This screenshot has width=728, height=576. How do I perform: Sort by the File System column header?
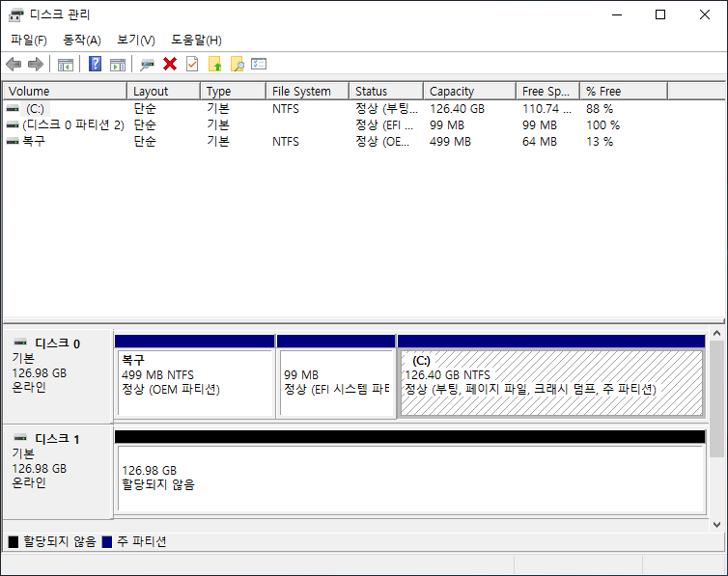(308, 91)
